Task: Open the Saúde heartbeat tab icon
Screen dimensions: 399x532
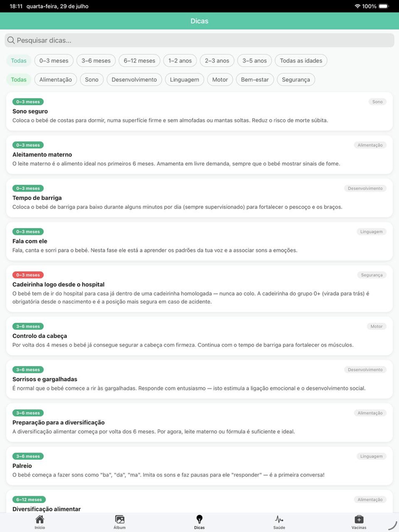Action: [x=279, y=519]
